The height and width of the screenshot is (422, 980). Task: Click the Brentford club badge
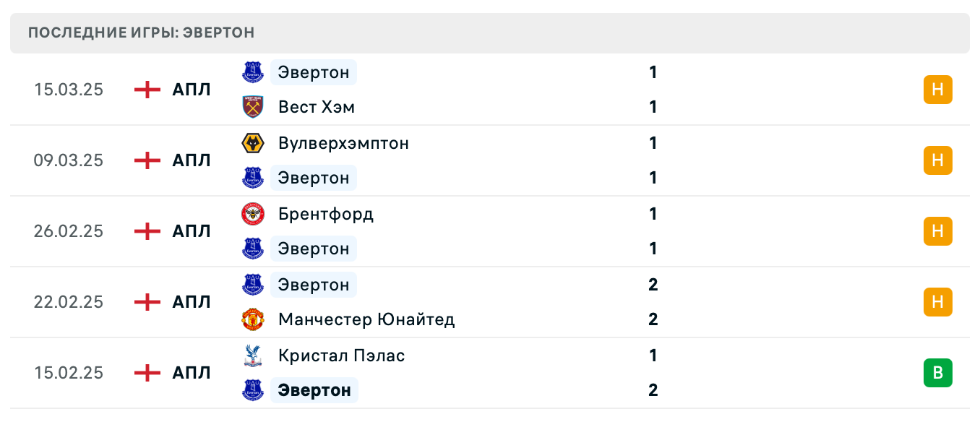[x=252, y=214]
